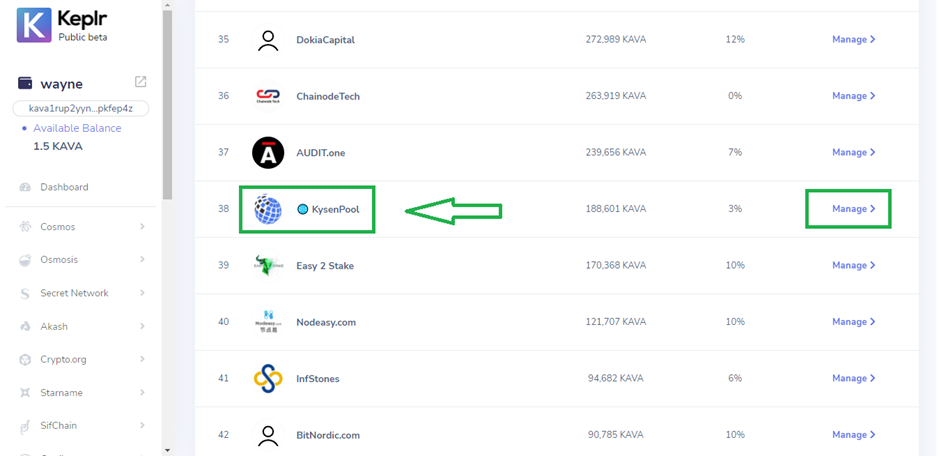939x456 pixels.
Task: Copy the kava wallet address pill
Action: tap(81, 108)
